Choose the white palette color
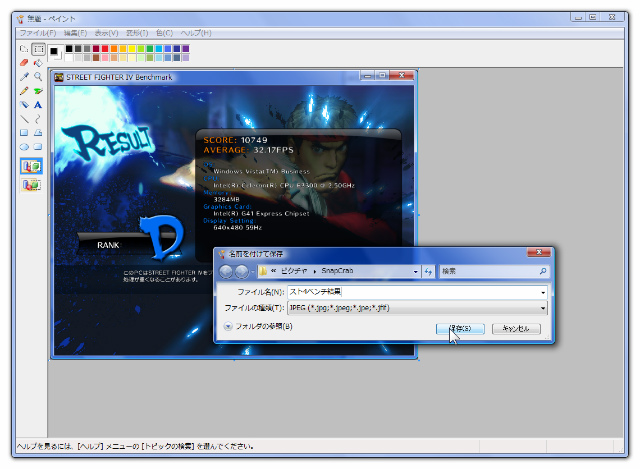This screenshot has height=469, width=640. tap(69, 58)
